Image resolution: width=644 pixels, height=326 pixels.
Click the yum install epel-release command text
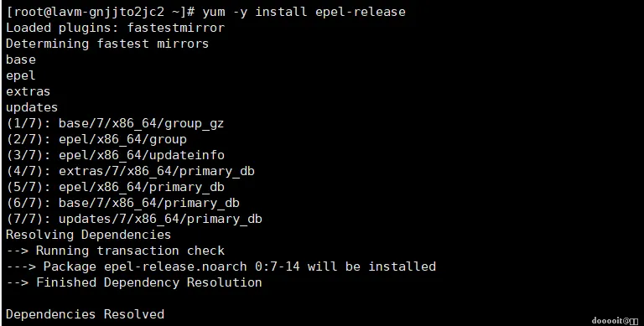coord(304,12)
